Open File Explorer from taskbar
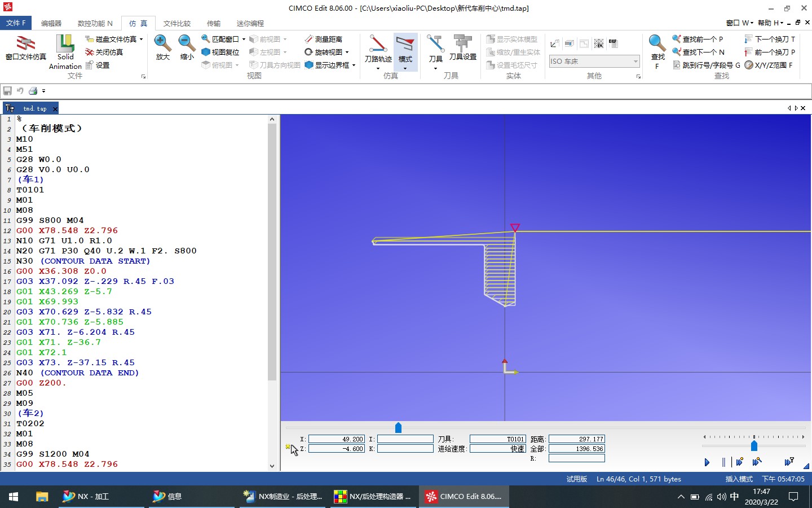812x508 pixels. pos(42,497)
